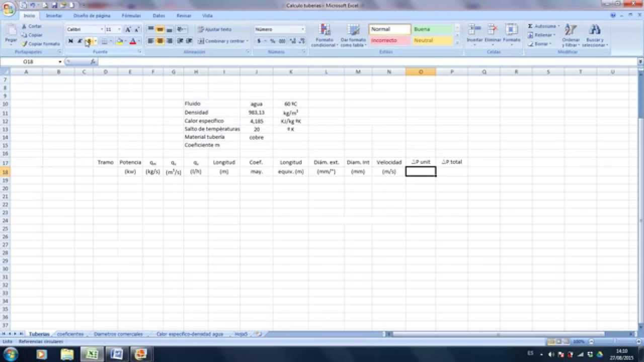Open the Datos ribbon tab
Image resolution: width=644 pixels, height=362 pixels.
(158, 16)
